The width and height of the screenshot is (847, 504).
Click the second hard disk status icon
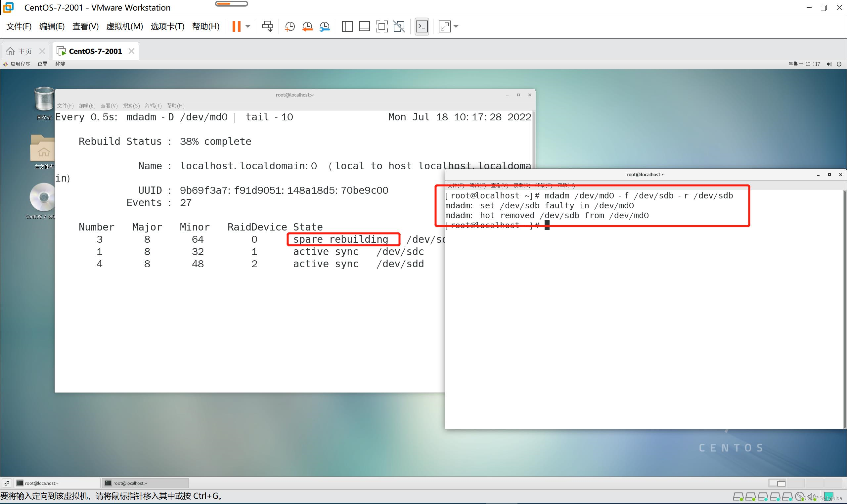750,497
